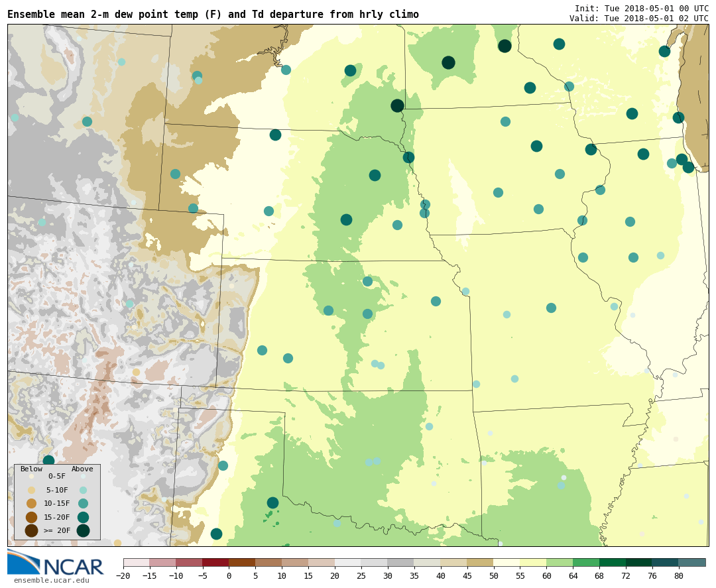Click the legend's orange-brown 10-15F below circle
This screenshot has width=716, height=588.
32,504
